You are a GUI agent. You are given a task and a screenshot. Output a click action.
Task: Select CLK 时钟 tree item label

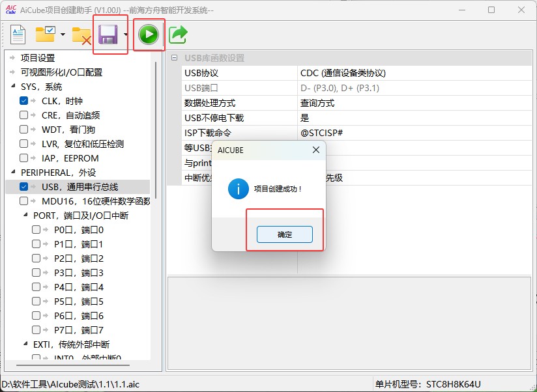pyautogui.click(x=62, y=101)
